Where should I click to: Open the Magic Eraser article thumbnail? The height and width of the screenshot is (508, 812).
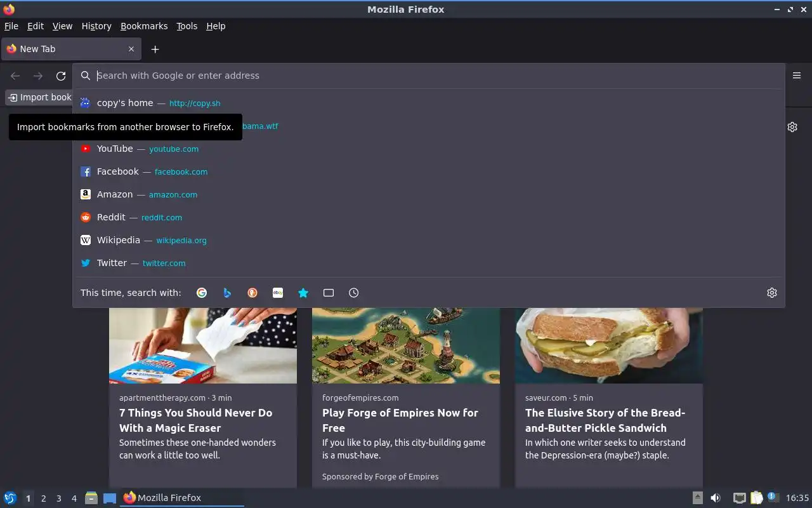pos(203,346)
